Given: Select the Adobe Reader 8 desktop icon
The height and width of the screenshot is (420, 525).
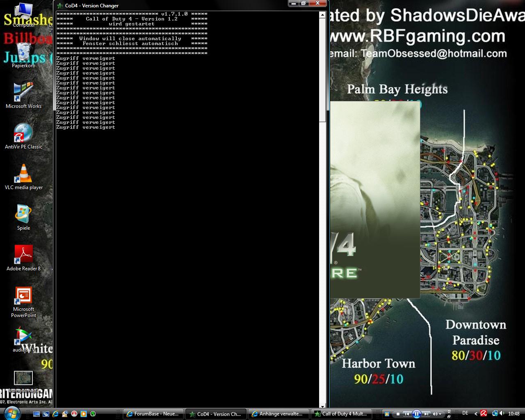Looking at the screenshot, I should pyautogui.click(x=23, y=258).
